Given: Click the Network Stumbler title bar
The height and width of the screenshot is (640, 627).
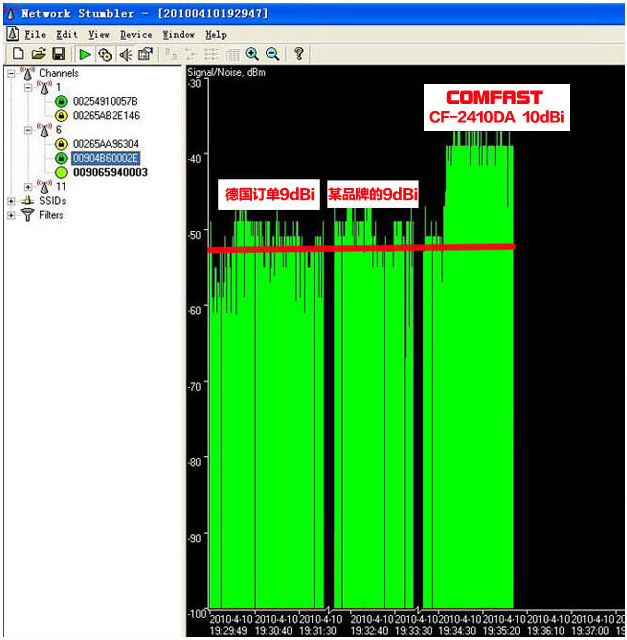Looking at the screenshot, I should pos(314,13).
